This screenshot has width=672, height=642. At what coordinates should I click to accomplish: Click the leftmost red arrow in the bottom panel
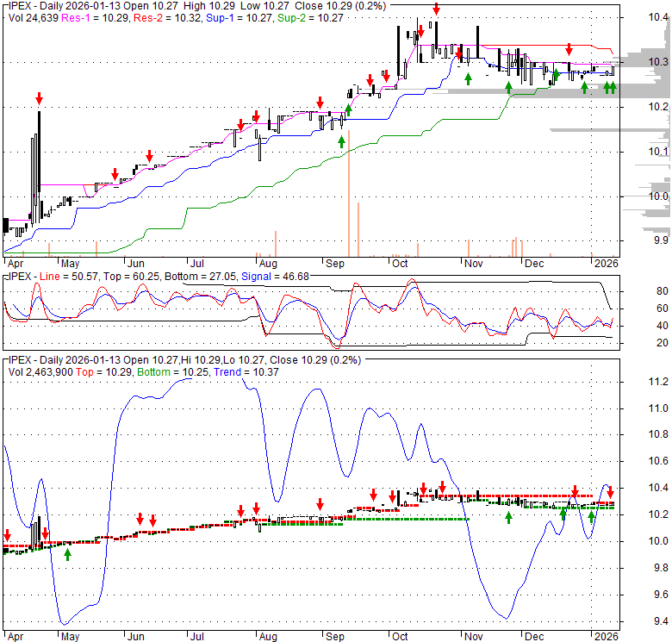8,534
